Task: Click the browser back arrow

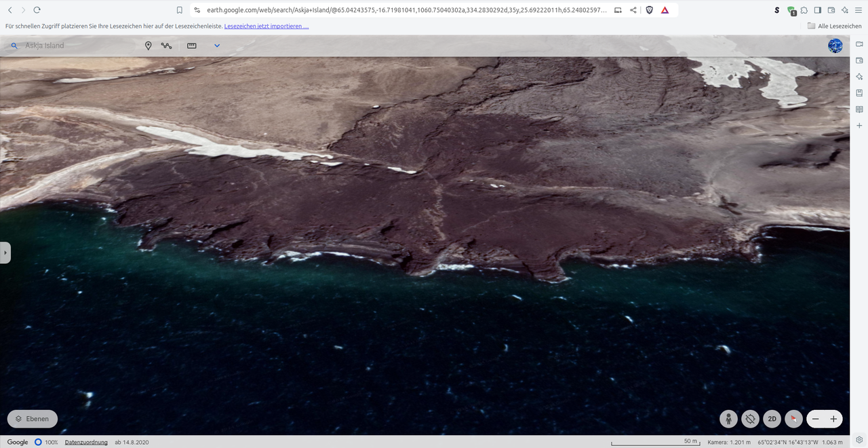Action: 10,10
